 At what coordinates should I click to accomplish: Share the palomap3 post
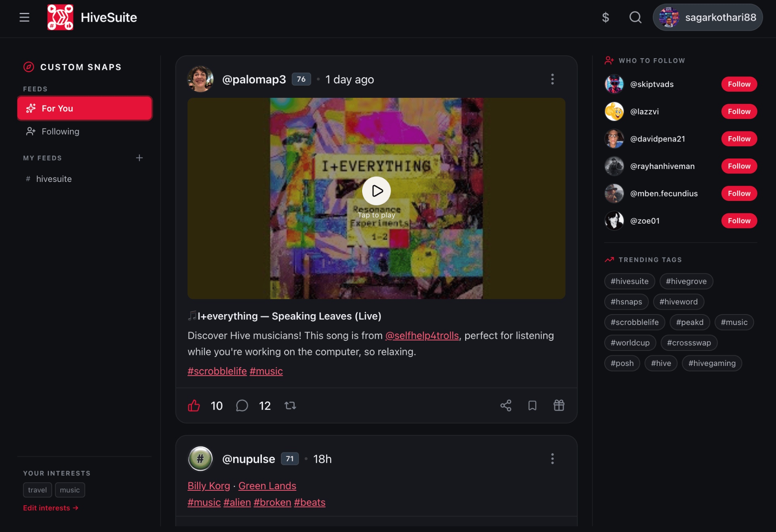tap(506, 405)
